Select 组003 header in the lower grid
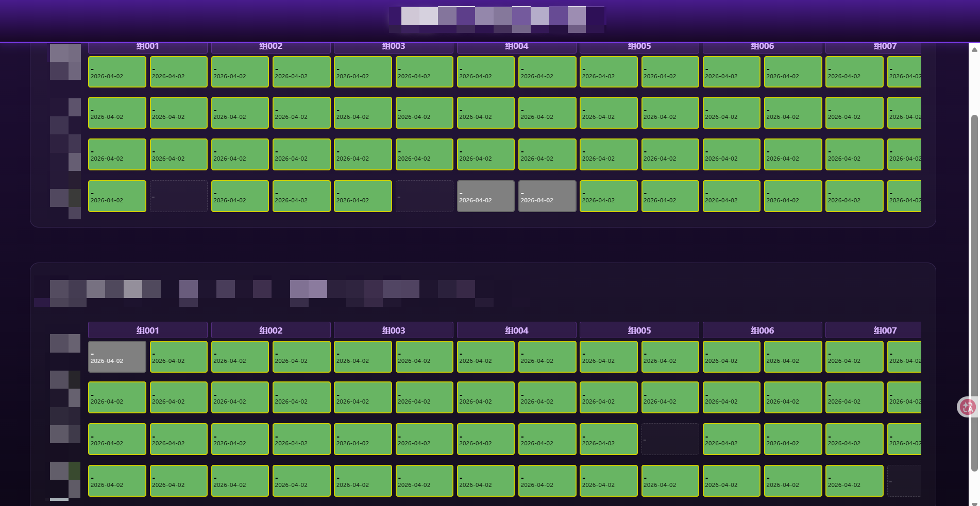980x506 pixels. pos(394,330)
